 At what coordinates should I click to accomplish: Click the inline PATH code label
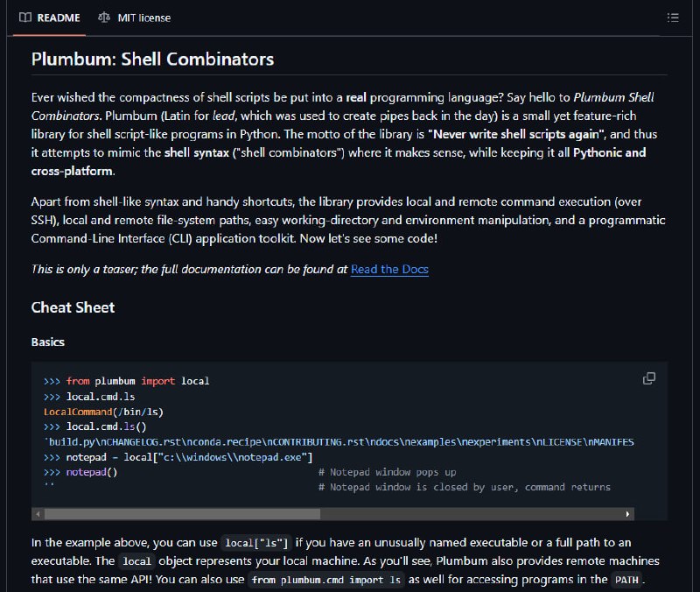coord(626,580)
